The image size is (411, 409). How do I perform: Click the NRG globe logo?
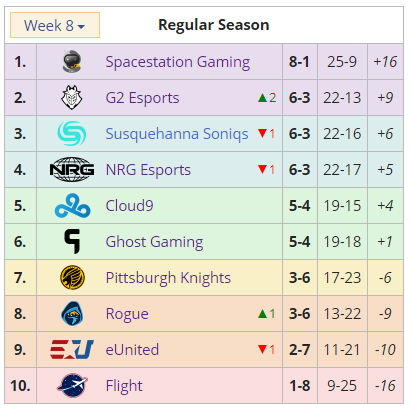(x=72, y=169)
